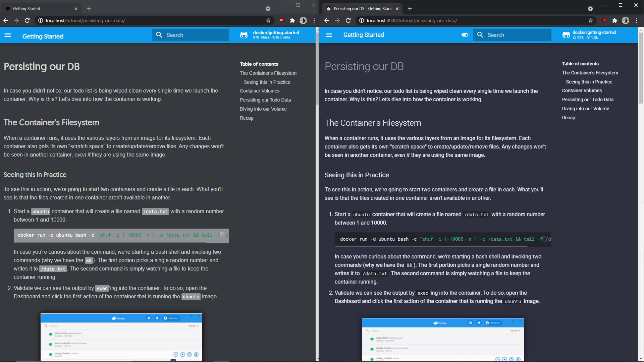Toggle dark mode switch in right header
The image size is (644, 362).
pyautogui.click(x=465, y=35)
